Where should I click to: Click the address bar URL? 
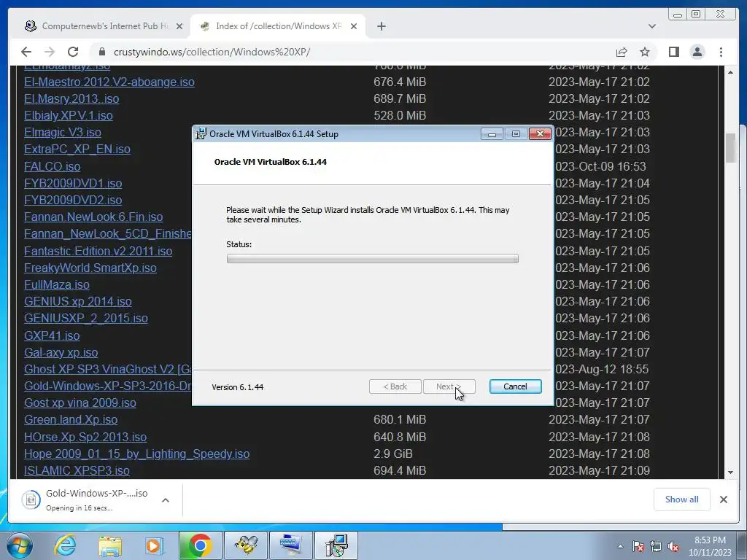pos(212,52)
